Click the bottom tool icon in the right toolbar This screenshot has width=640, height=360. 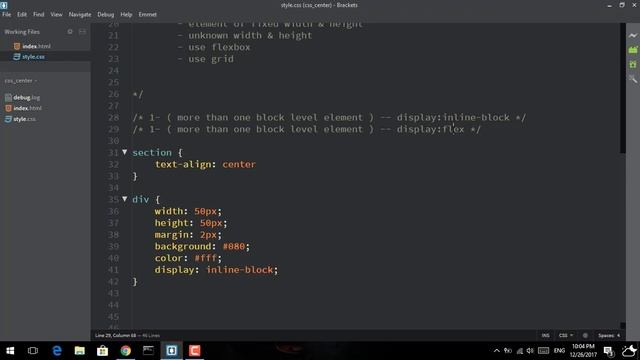633,79
